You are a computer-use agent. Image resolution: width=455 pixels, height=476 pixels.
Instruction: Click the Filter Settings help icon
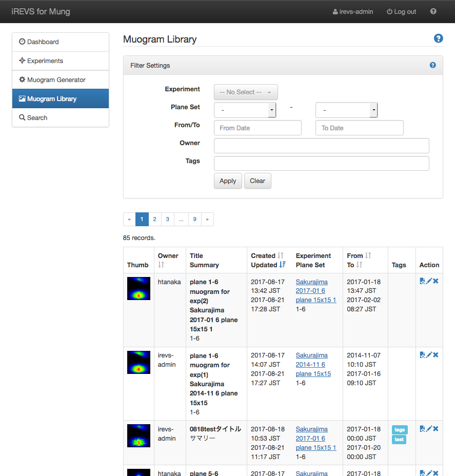tap(432, 65)
